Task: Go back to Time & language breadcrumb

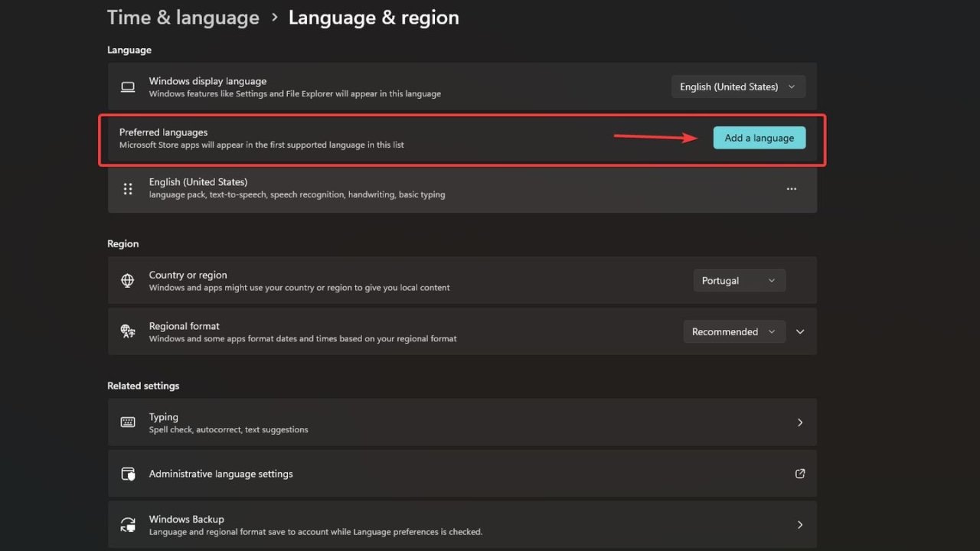Action: click(x=183, y=18)
